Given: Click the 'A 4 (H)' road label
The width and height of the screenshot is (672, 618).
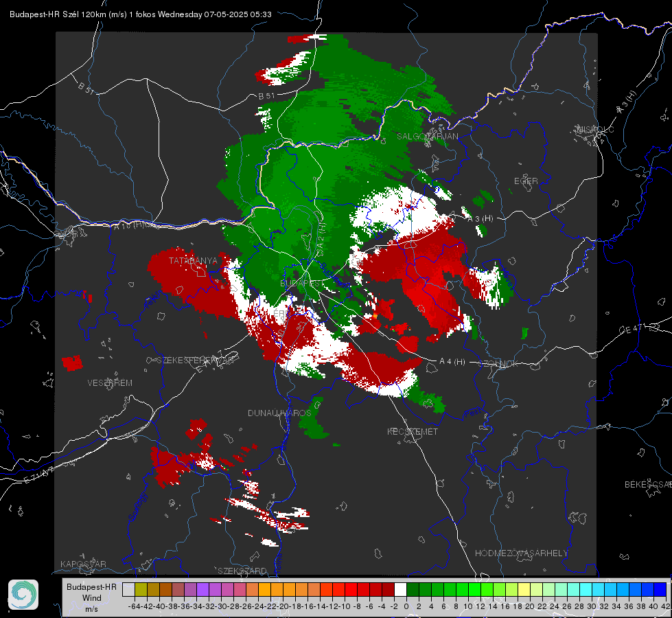Looking at the screenshot, I should (x=452, y=362).
